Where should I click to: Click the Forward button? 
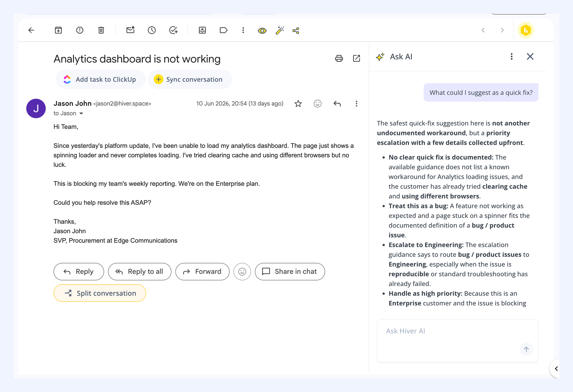[202, 271]
